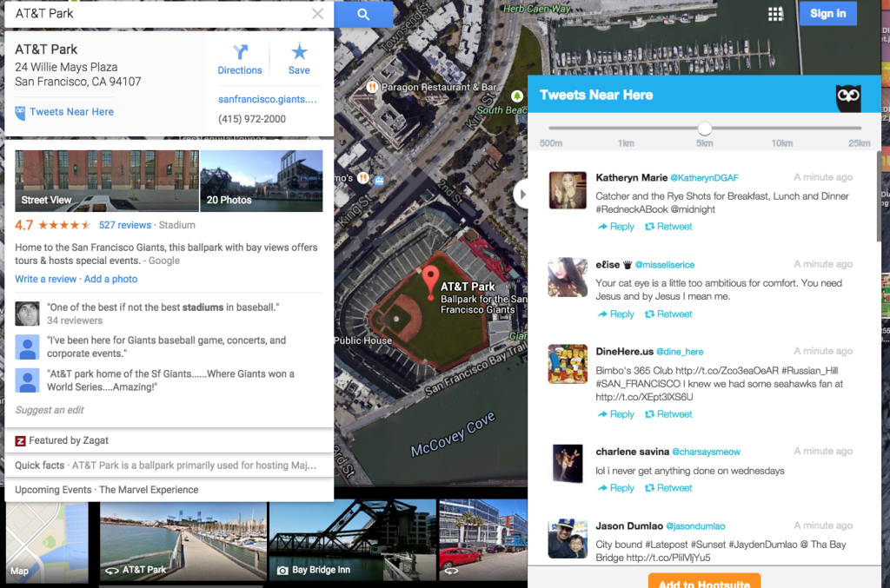Image resolution: width=890 pixels, height=588 pixels.
Task: Click the http://t.co/Zco3eaOeAR tweet link
Action: tap(727, 371)
